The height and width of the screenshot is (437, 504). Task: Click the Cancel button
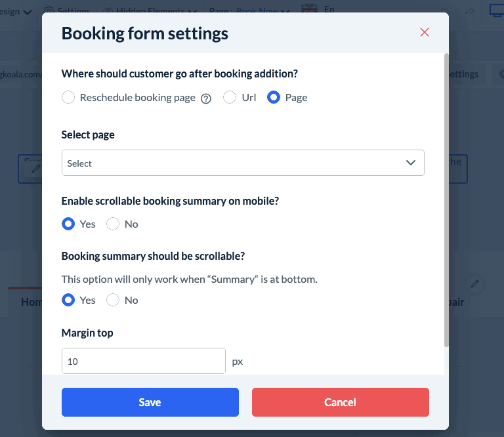coord(340,402)
